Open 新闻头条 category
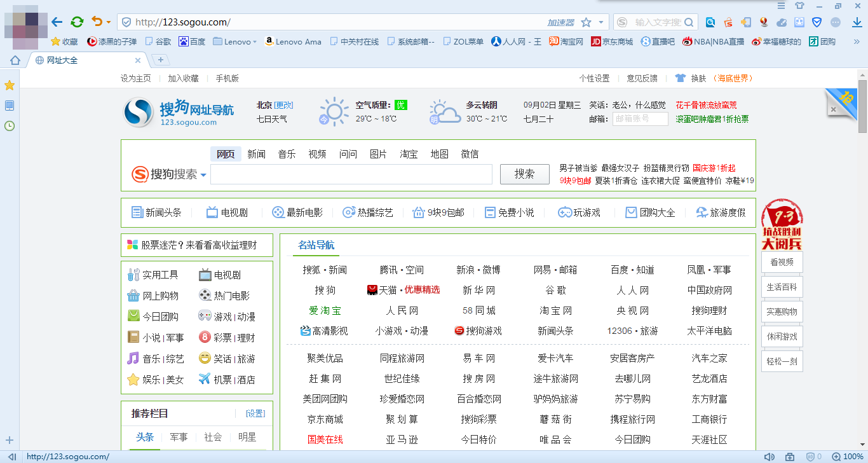Screen dimensions: 868x463 156,212
